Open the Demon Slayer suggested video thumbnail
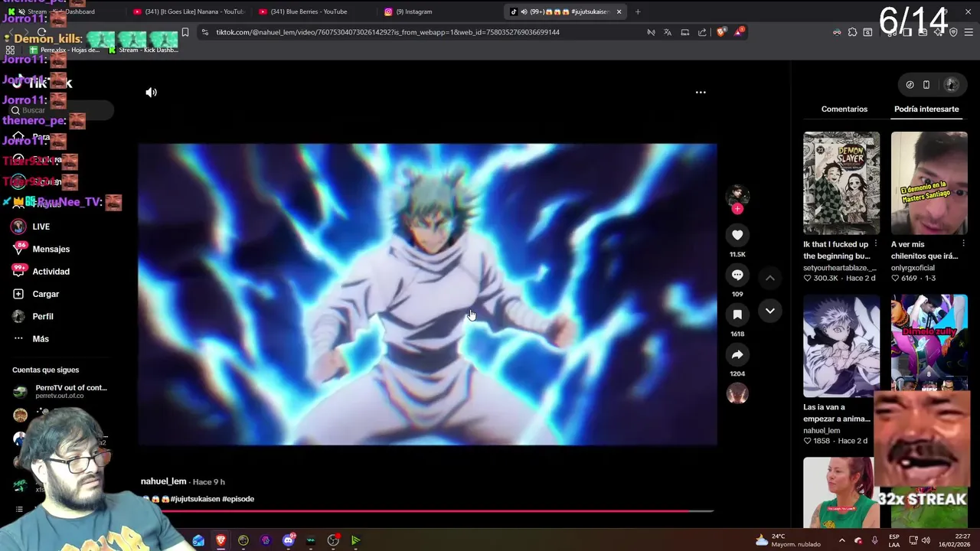 [x=841, y=182]
